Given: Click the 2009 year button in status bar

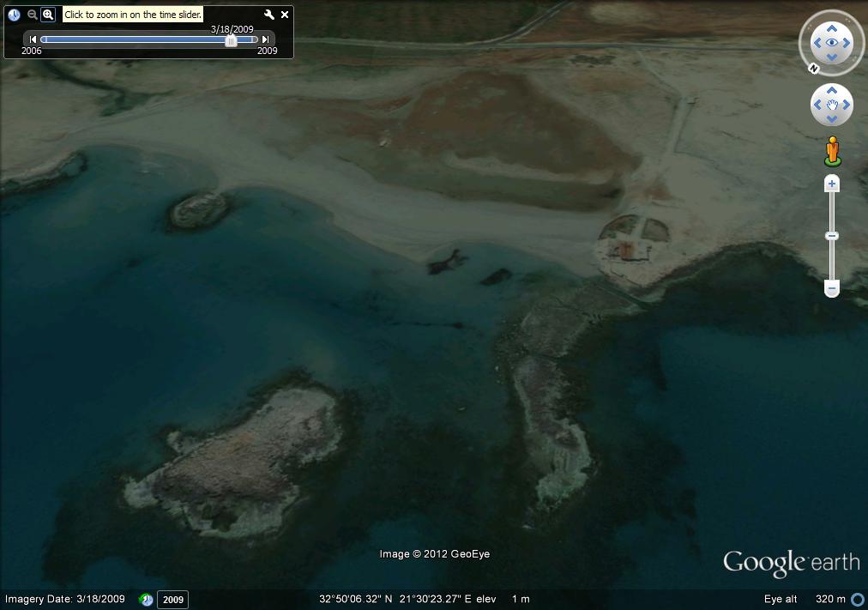Looking at the screenshot, I should coord(172,600).
